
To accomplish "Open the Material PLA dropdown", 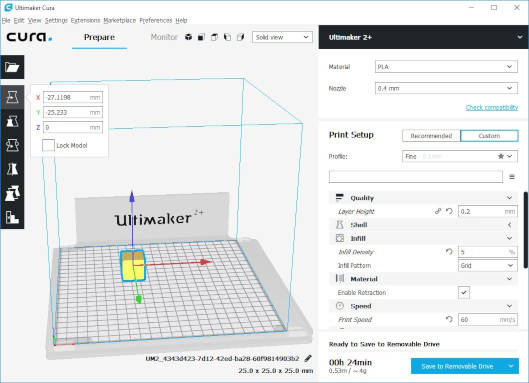I will pos(446,67).
